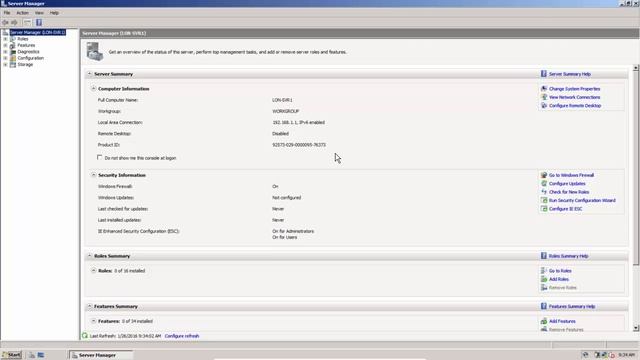Click the Configure Updates icon
This screenshot has width=640, height=360.
point(544,184)
